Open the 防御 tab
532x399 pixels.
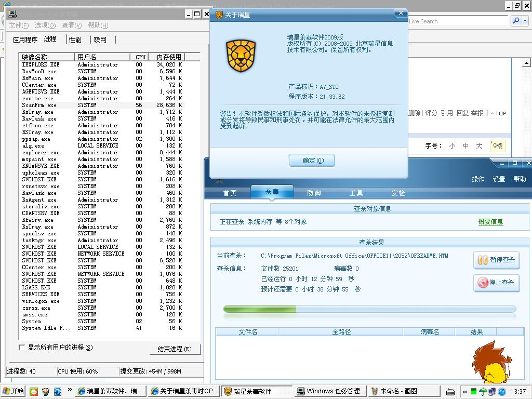[314, 193]
